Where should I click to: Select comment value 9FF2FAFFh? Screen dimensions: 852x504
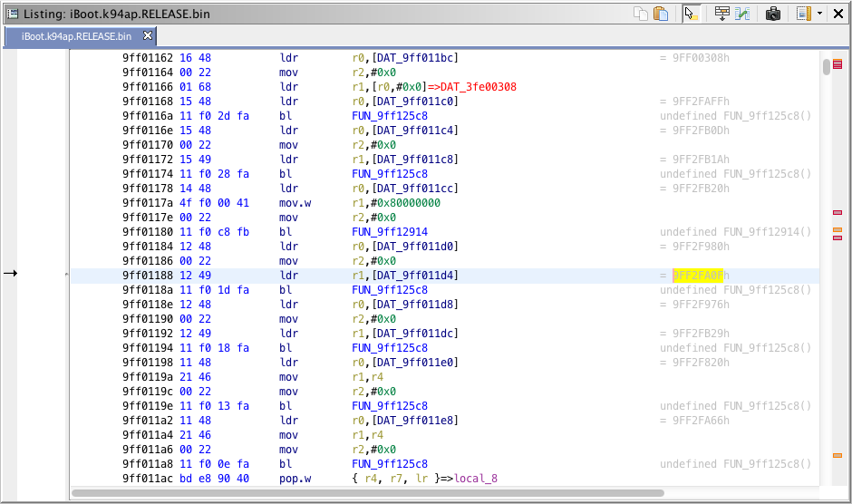tap(701, 102)
